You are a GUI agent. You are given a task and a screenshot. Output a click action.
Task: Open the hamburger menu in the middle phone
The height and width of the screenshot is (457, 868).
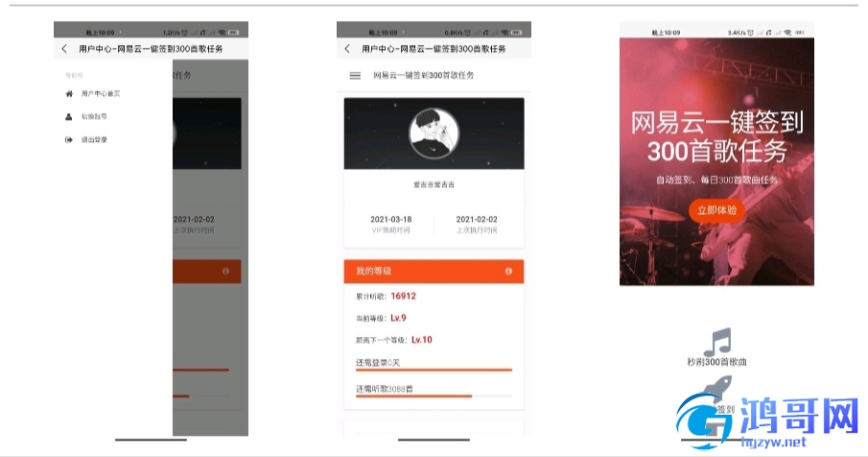355,75
